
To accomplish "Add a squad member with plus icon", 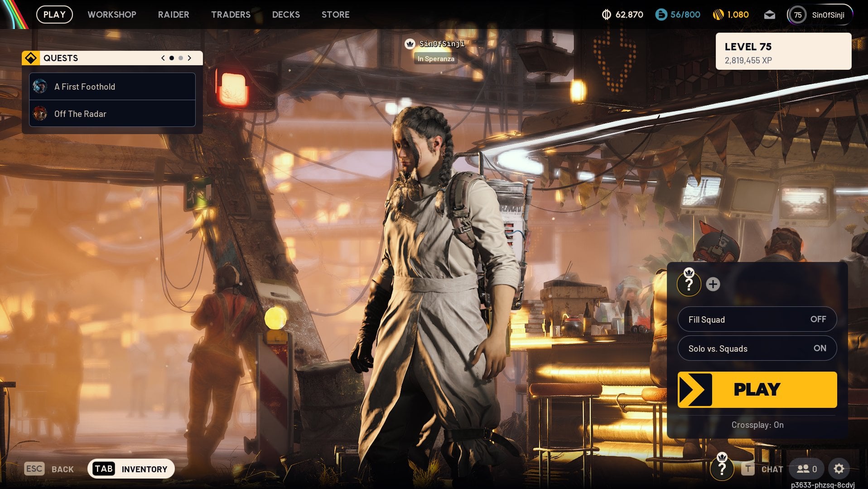I will click(x=713, y=284).
